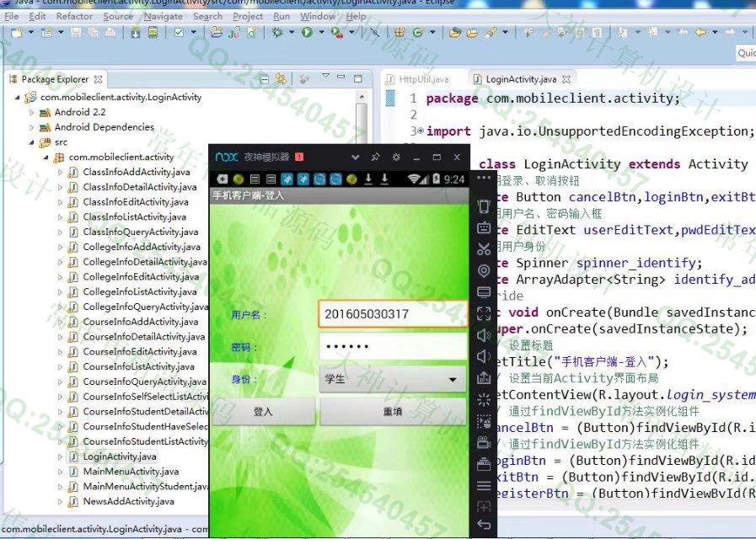Click the Run button in Eclipse toolbar

click(307, 33)
